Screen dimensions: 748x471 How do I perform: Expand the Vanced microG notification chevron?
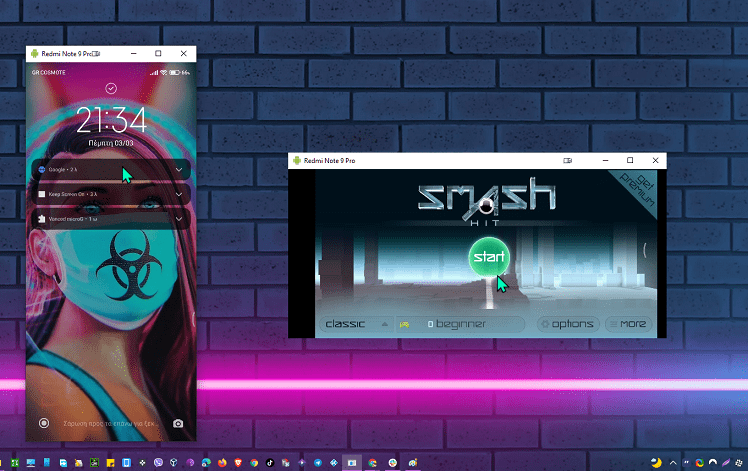pos(179,219)
